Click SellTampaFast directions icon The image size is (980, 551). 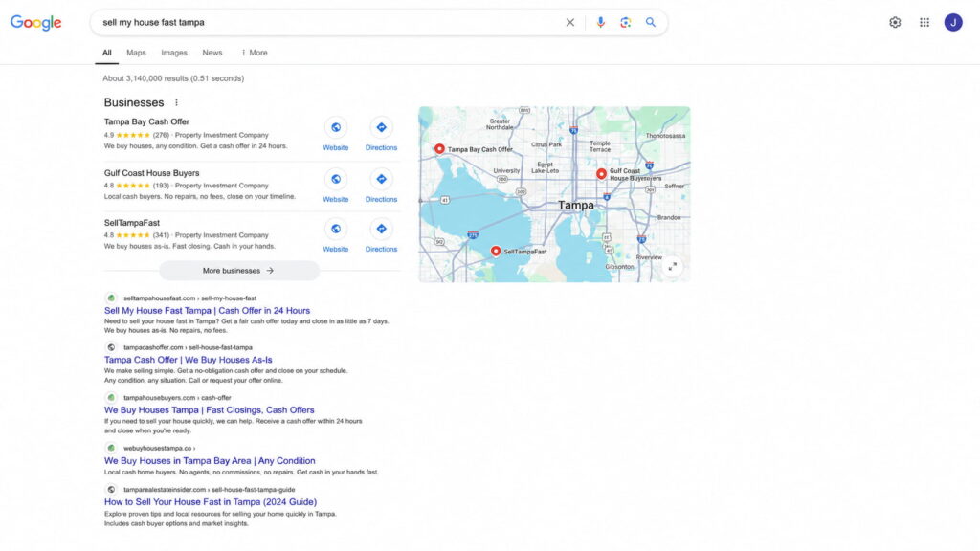[x=381, y=229]
